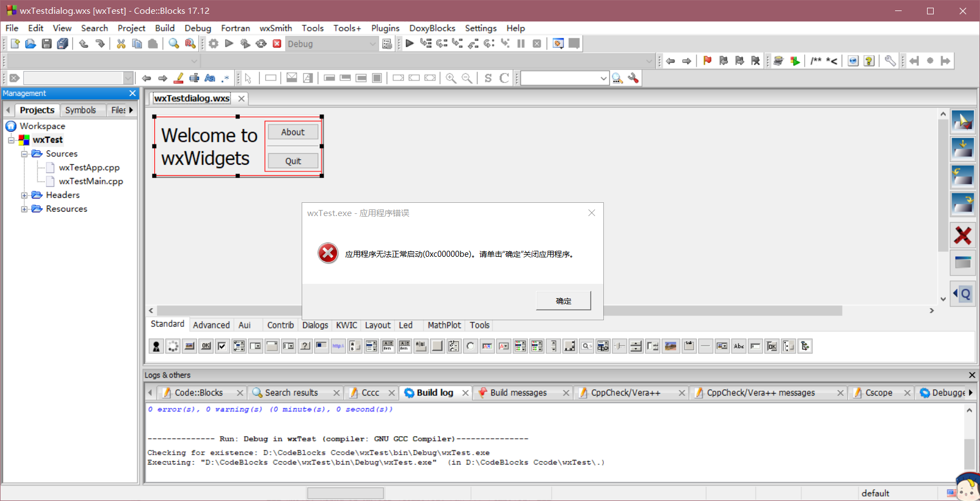Close the wxTestdialog.wxs editor tab

click(242, 99)
